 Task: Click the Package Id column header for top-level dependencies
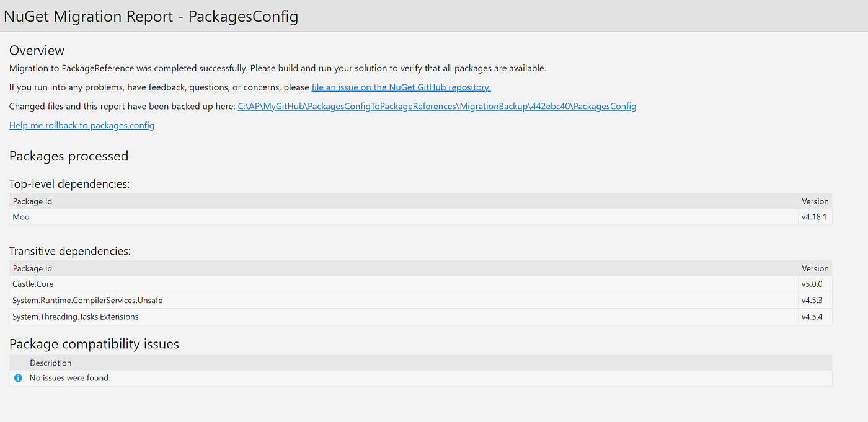pyautogui.click(x=32, y=201)
